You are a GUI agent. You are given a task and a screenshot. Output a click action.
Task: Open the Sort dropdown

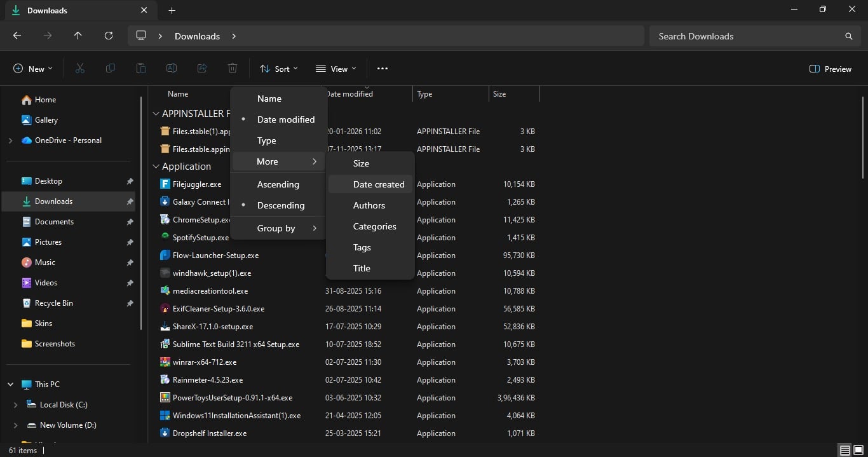click(279, 69)
